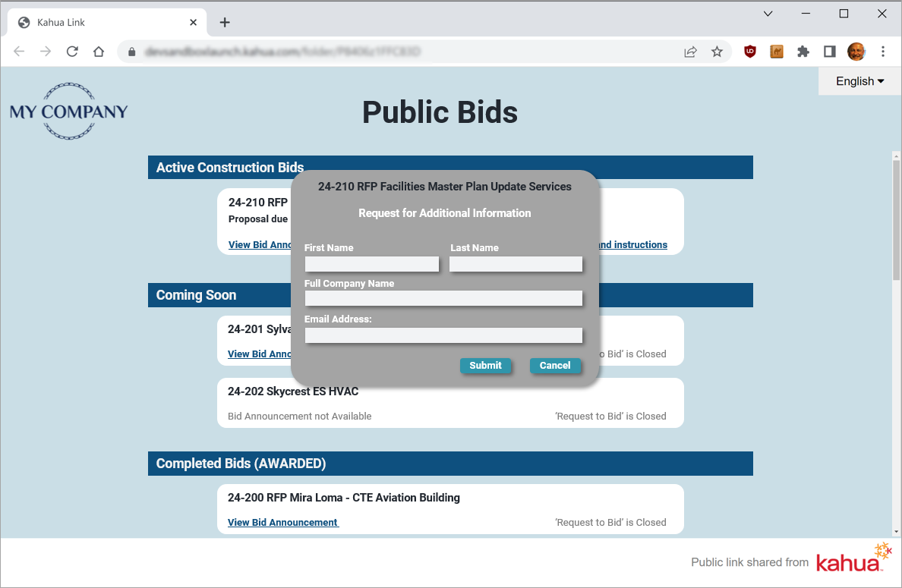
Task: Click the page vertical scrollbar
Action: pos(896,220)
